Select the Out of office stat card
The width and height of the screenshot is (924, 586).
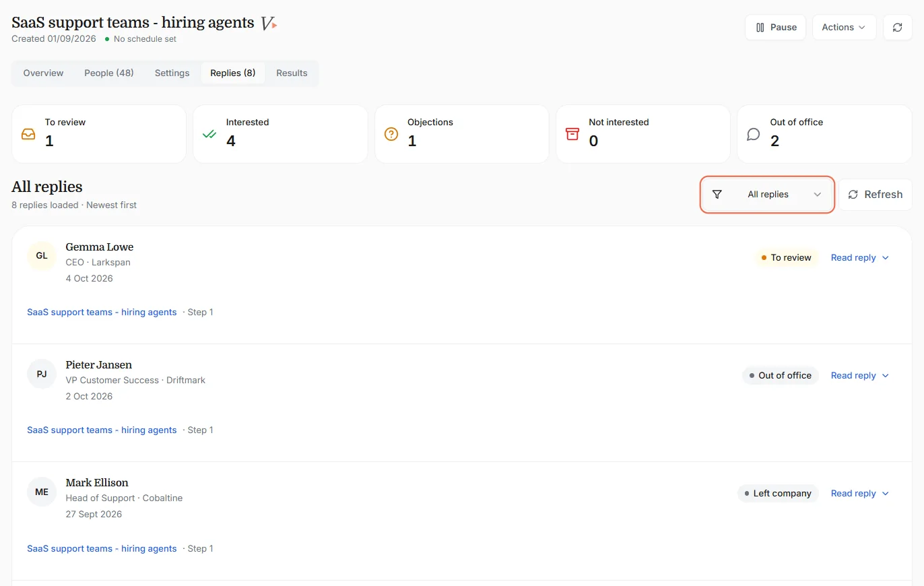pyautogui.click(x=824, y=134)
